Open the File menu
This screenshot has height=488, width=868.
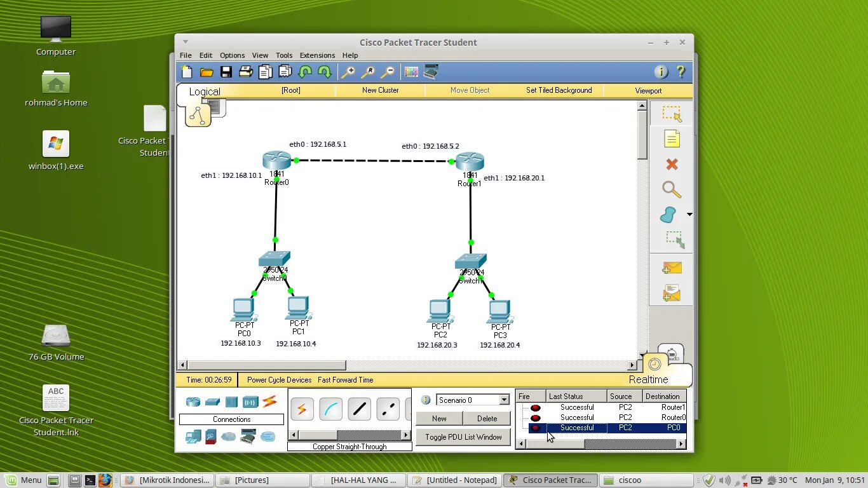(186, 55)
